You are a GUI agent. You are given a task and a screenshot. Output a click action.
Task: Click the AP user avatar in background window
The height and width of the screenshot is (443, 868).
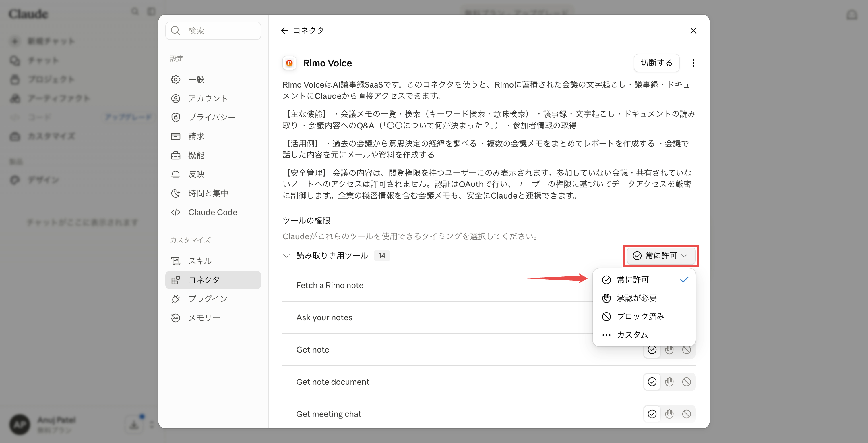(20, 424)
